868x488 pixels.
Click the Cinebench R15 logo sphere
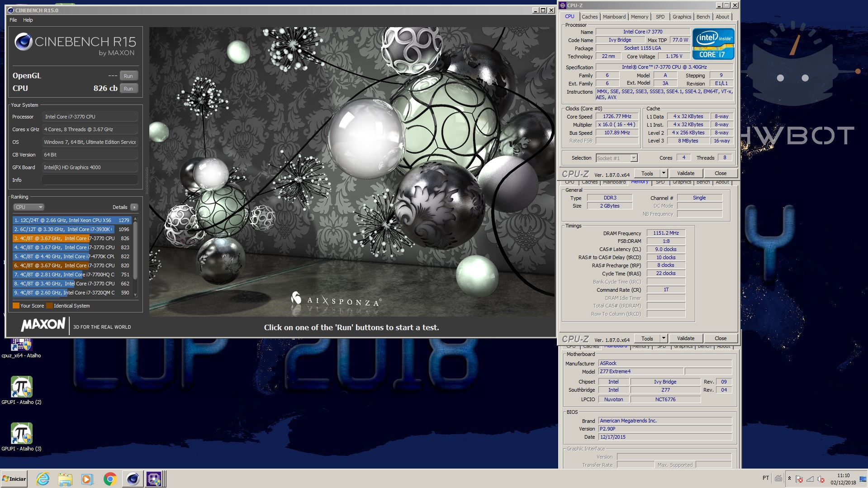pos(23,42)
